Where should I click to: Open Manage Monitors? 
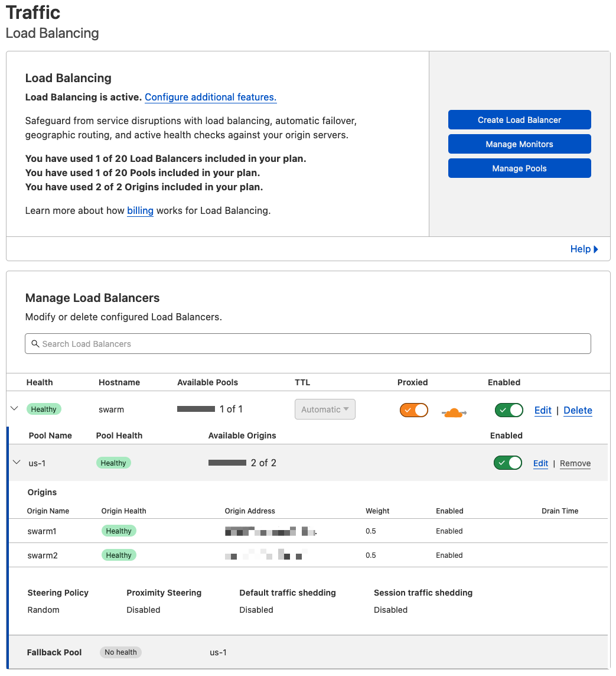pyautogui.click(x=520, y=144)
